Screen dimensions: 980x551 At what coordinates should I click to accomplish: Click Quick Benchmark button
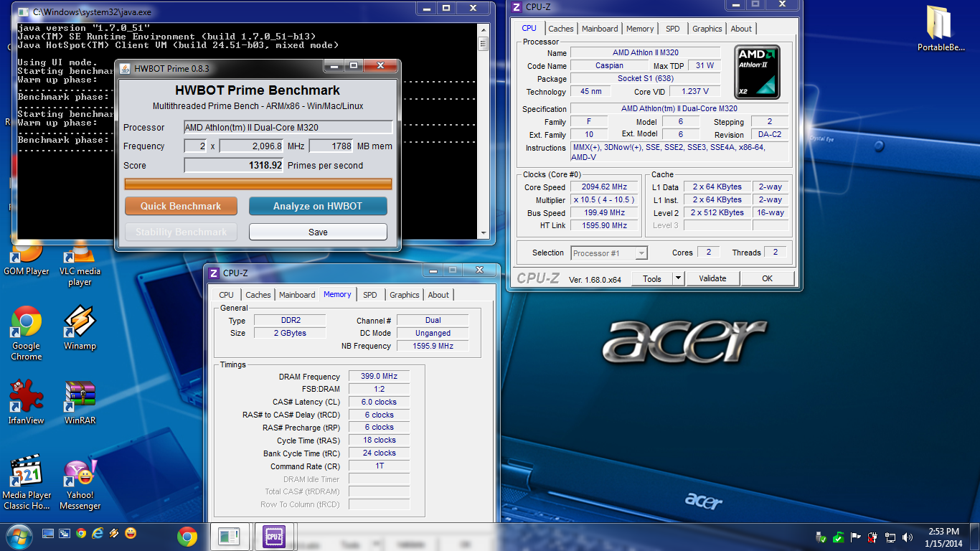pyautogui.click(x=181, y=206)
